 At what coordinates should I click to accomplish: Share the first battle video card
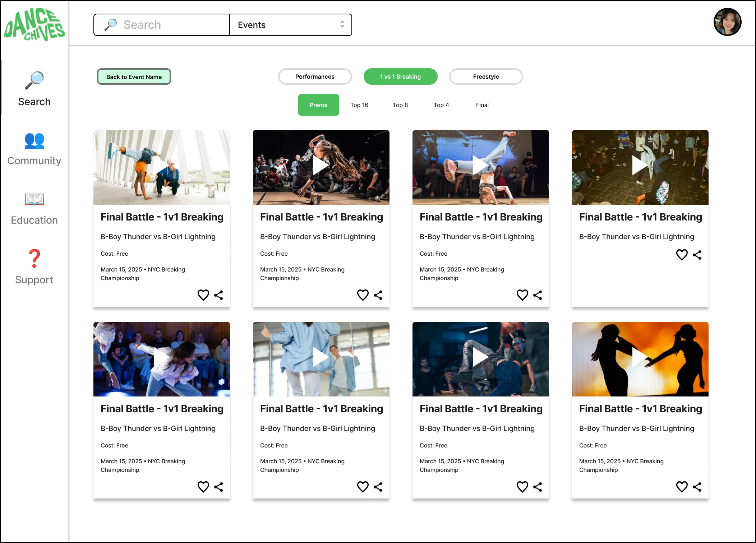(218, 295)
